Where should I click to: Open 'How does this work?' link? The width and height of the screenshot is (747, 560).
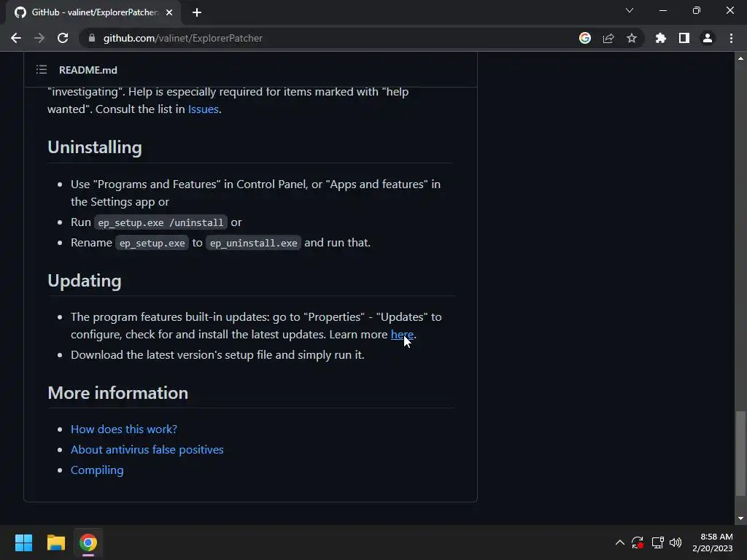pos(124,429)
